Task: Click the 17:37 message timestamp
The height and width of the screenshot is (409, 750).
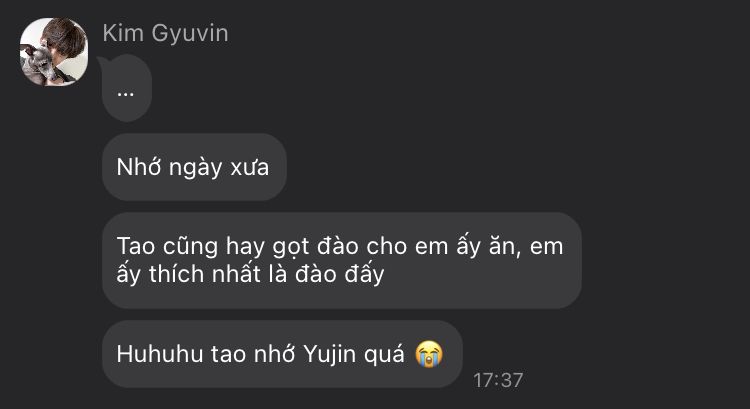Action: 498,380
